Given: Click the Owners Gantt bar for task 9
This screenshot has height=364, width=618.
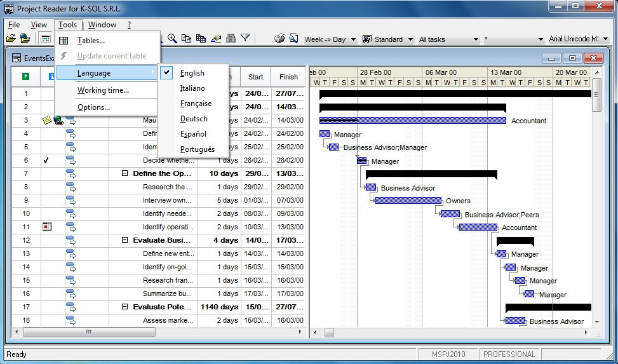Looking at the screenshot, I should [408, 200].
